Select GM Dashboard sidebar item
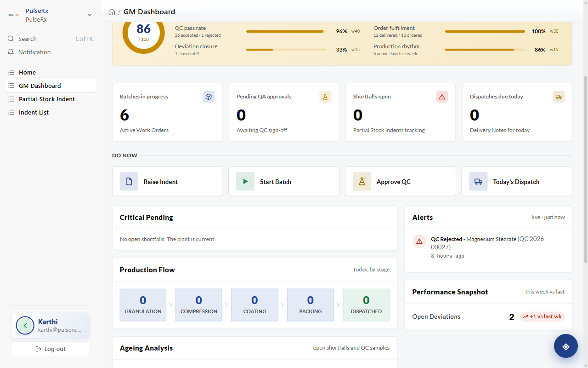The width and height of the screenshot is (588, 368). click(x=51, y=86)
